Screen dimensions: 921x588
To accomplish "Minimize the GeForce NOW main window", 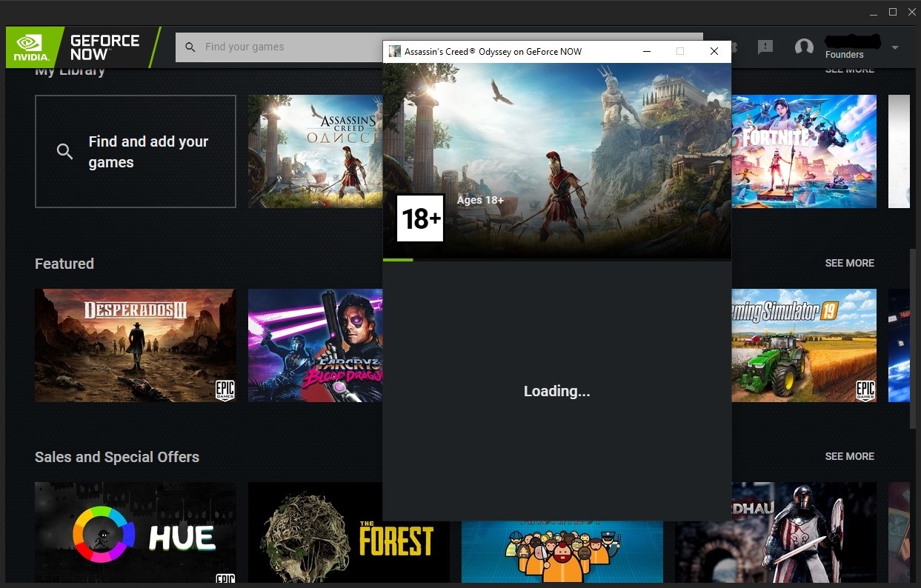I will [x=873, y=12].
